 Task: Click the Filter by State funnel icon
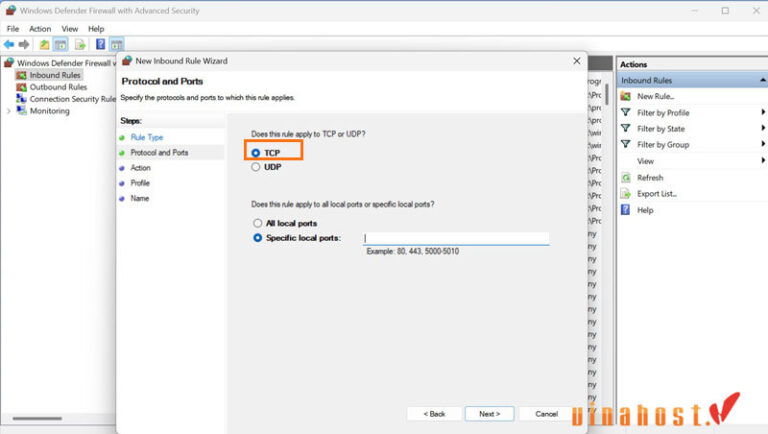click(x=625, y=128)
